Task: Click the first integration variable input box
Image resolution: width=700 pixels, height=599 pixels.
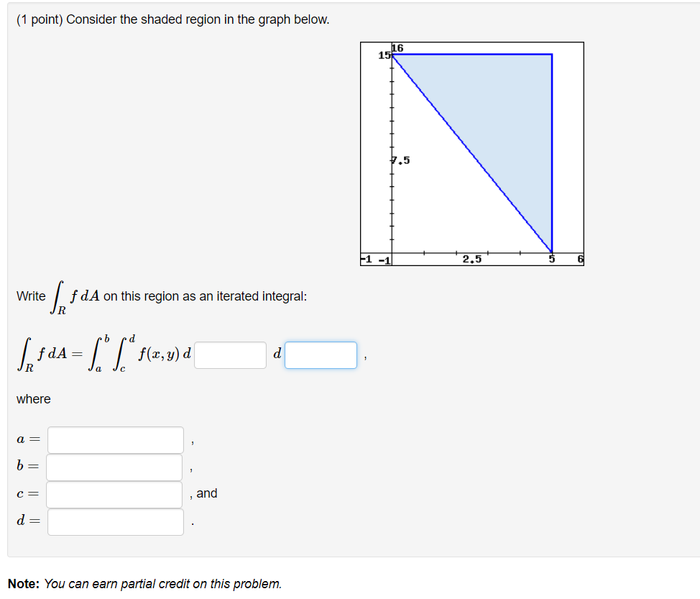Action: (x=230, y=355)
